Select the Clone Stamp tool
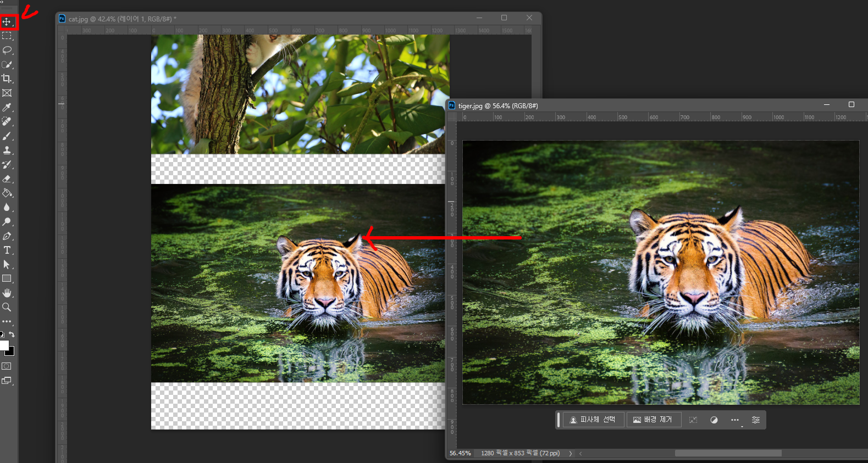 [x=7, y=150]
